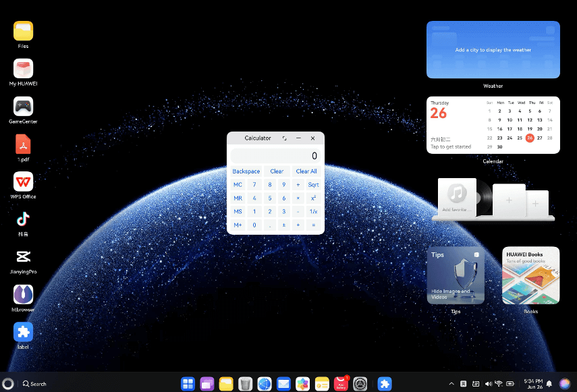577x392 pixels.
Task: Click the Backspace button in Calculator
Action: coord(246,171)
